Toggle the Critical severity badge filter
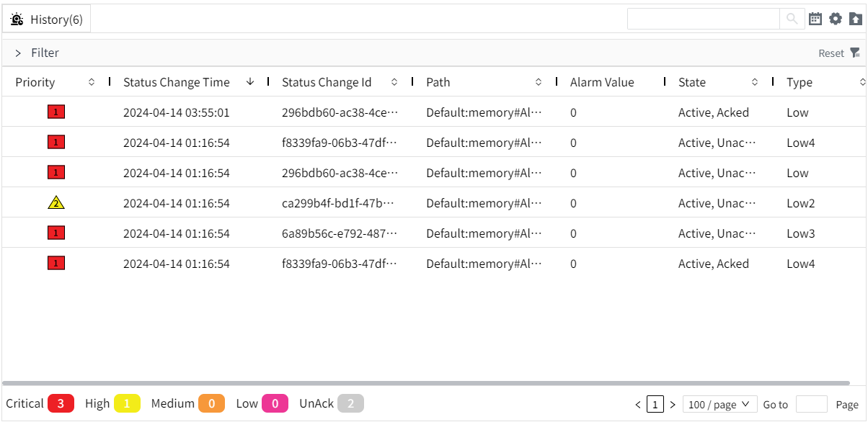This screenshot has height=422, width=868. pos(61,404)
